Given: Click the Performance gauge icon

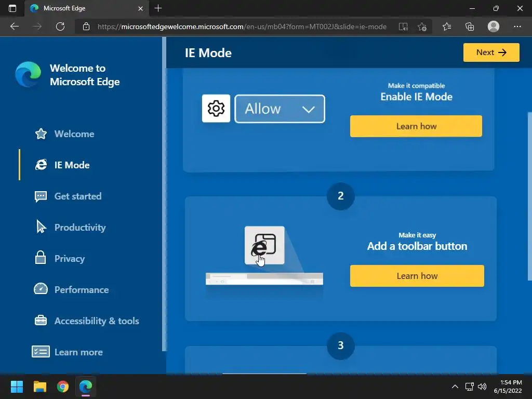Looking at the screenshot, I should click(x=41, y=289).
